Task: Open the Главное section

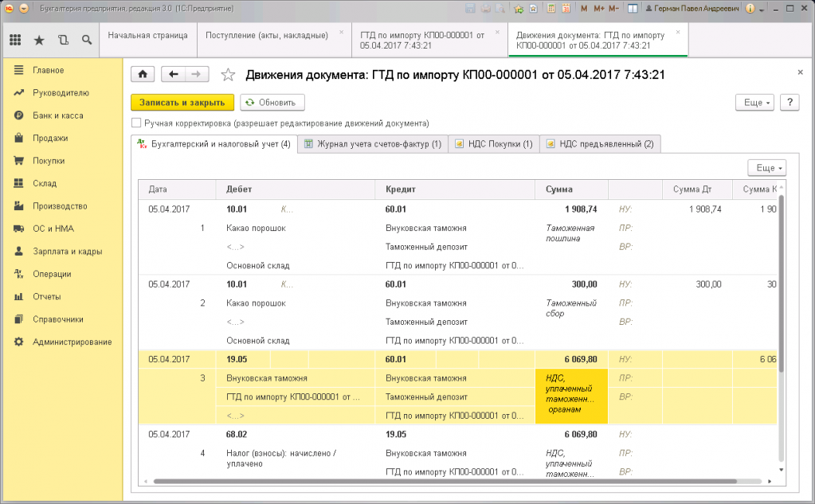Action: [49, 70]
